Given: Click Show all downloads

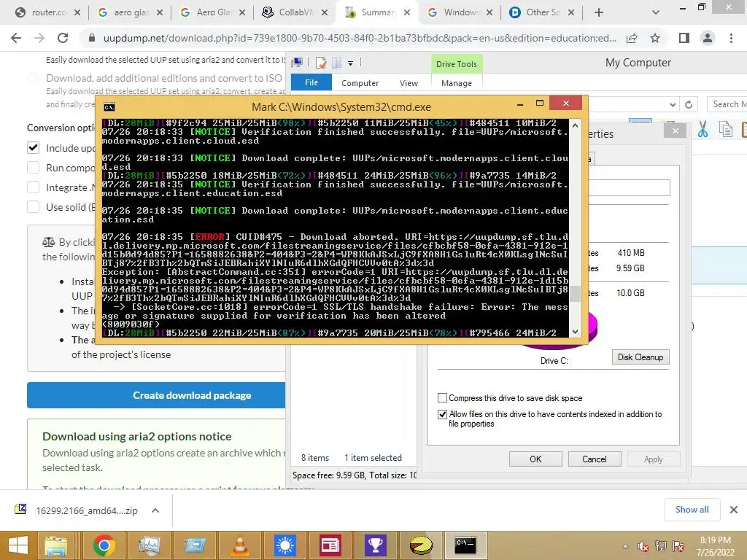Looking at the screenshot, I should click(x=692, y=510).
